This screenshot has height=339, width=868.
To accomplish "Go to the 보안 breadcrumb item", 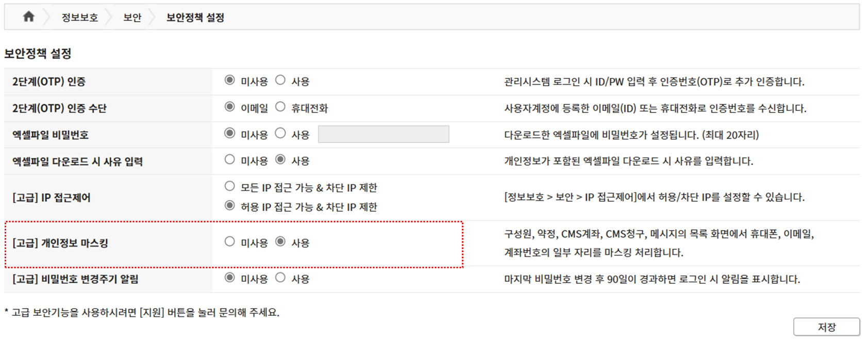I will (x=132, y=18).
